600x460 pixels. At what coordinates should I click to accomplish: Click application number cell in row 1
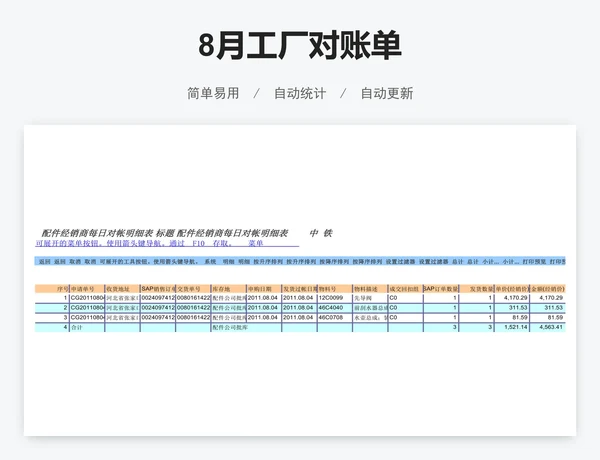[x=87, y=298]
